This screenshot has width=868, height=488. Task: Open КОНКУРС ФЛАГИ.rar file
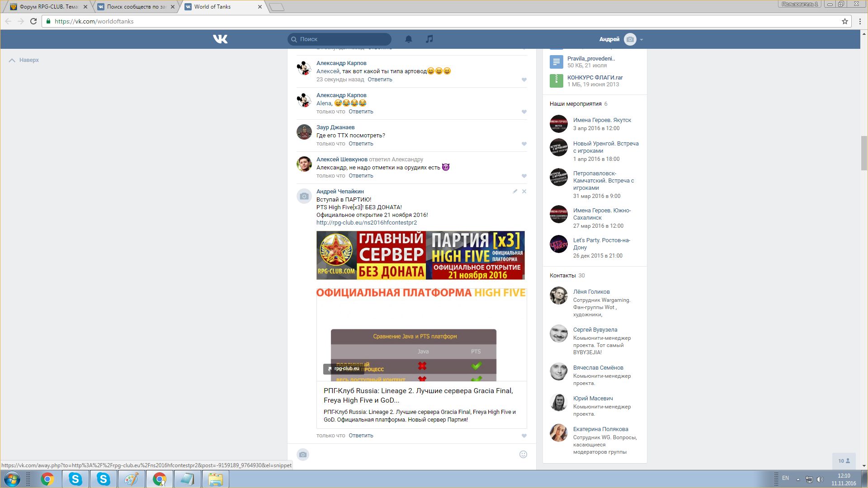[595, 78]
